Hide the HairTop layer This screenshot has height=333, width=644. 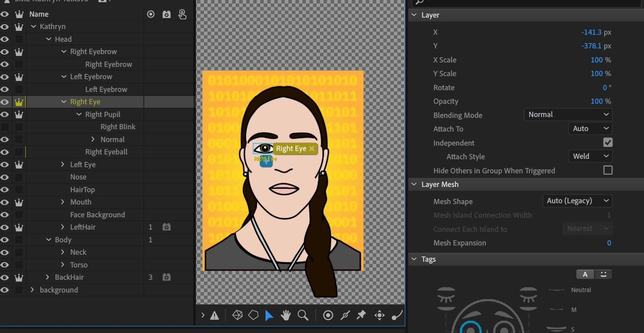coord(5,190)
